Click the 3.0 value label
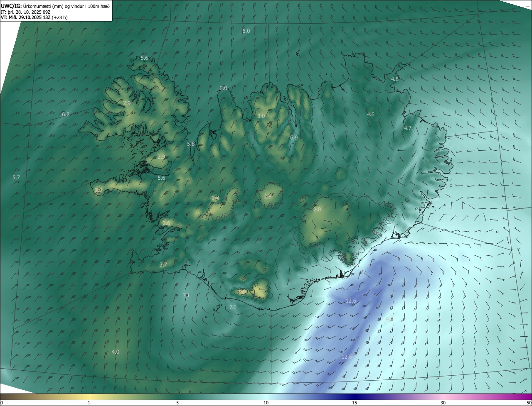Screen dimensions: 532x406 coord(261,116)
